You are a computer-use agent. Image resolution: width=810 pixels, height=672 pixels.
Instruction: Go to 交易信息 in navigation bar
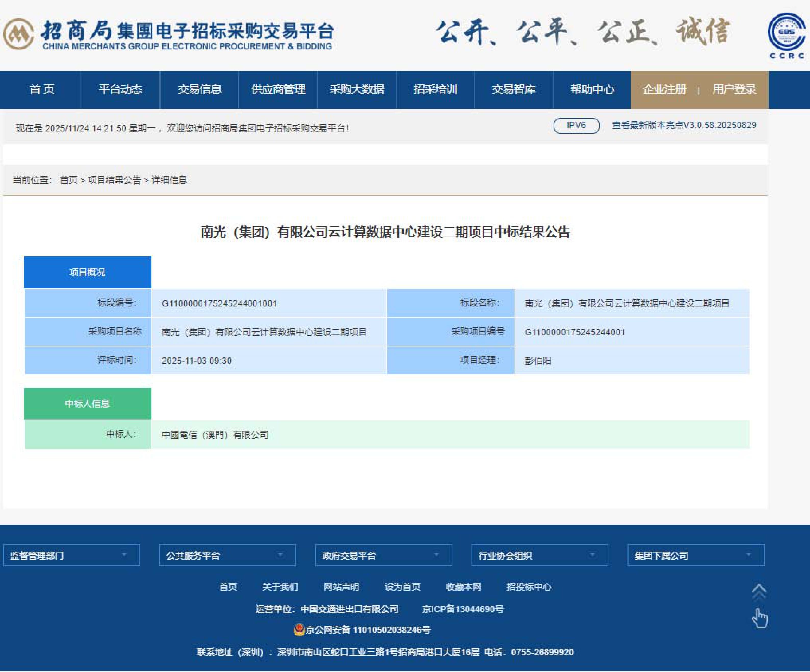click(x=199, y=89)
